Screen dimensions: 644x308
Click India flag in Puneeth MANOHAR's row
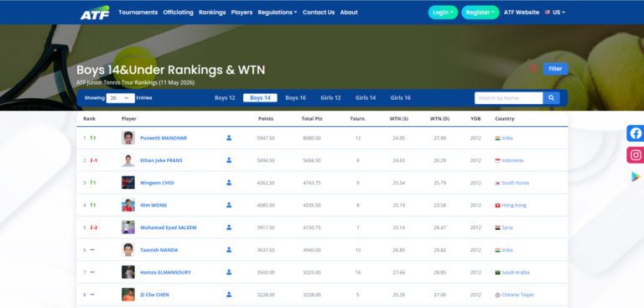click(497, 138)
